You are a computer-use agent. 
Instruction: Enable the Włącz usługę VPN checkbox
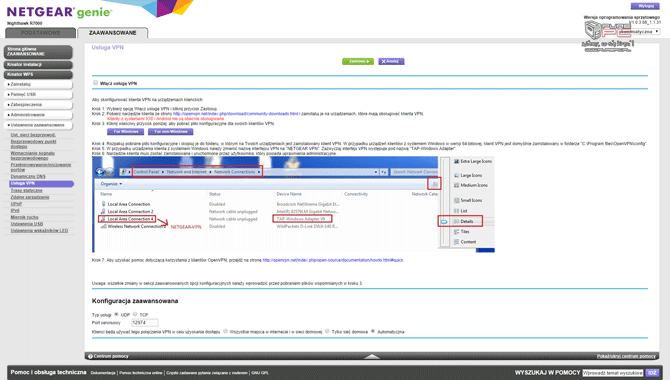click(96, 82)
